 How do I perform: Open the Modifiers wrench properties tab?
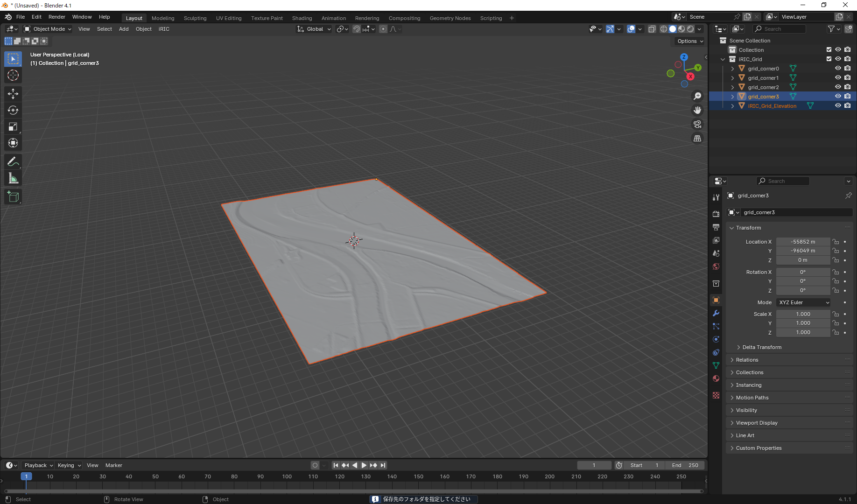tap(716, 313)
